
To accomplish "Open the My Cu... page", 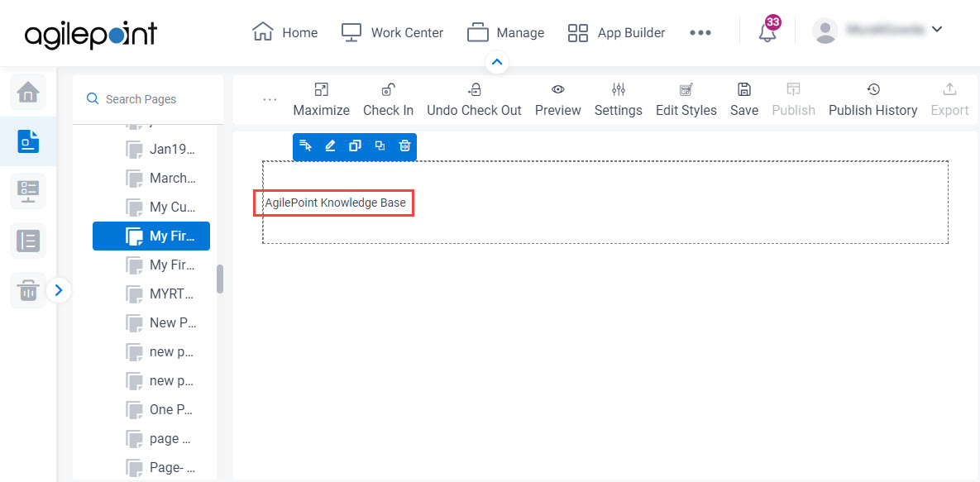I will coord(161,207).
